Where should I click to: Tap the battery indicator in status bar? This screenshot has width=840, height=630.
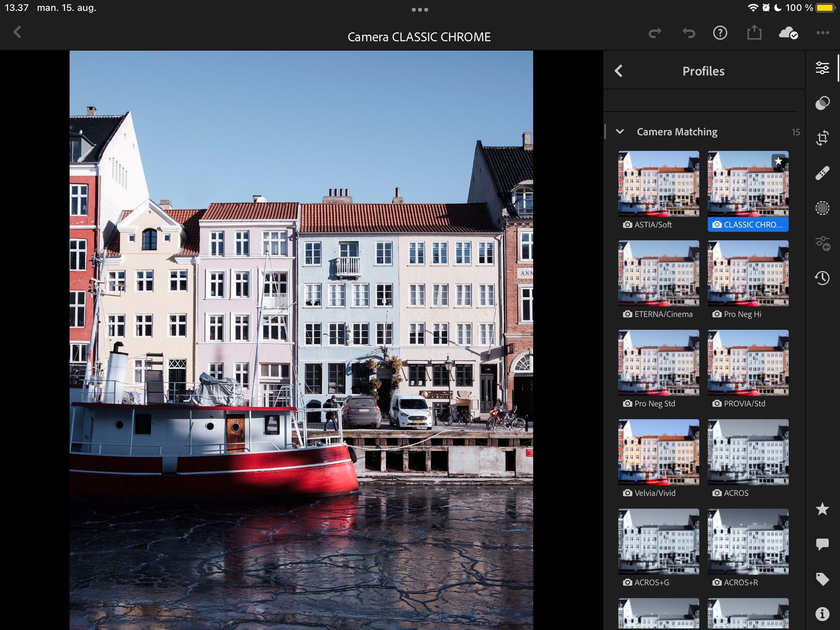pos(825,8)
